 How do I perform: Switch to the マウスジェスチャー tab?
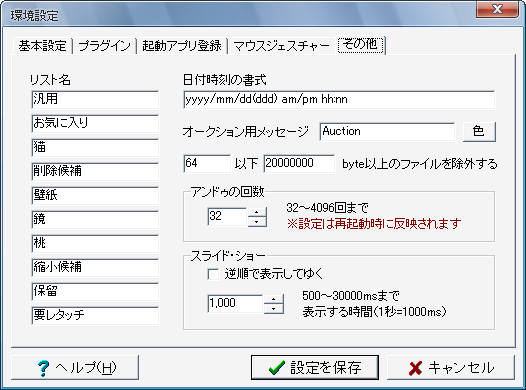[281, 46]
